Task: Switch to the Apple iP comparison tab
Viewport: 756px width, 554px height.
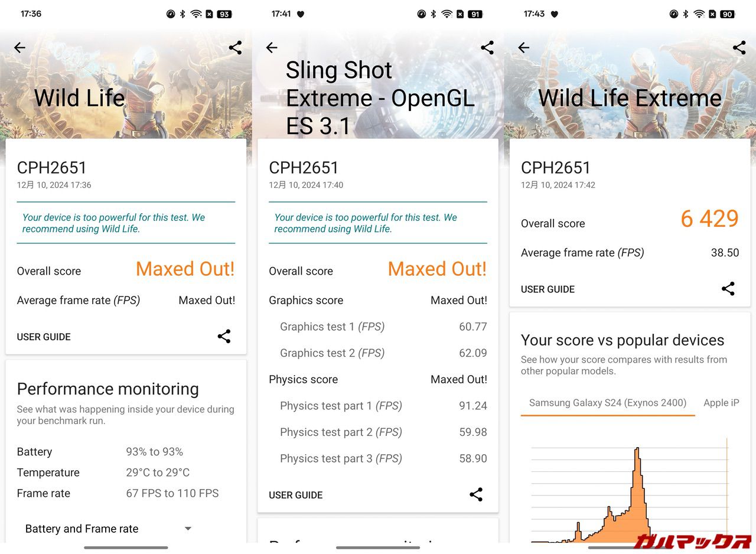Action: 721,403
